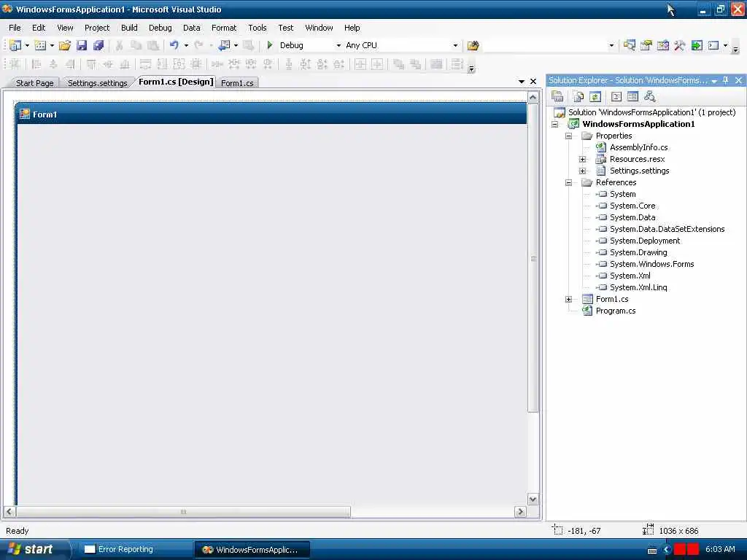Start debugging with the green play icon
Viewport: 747px width, 560px height.
tap(270, 45)
